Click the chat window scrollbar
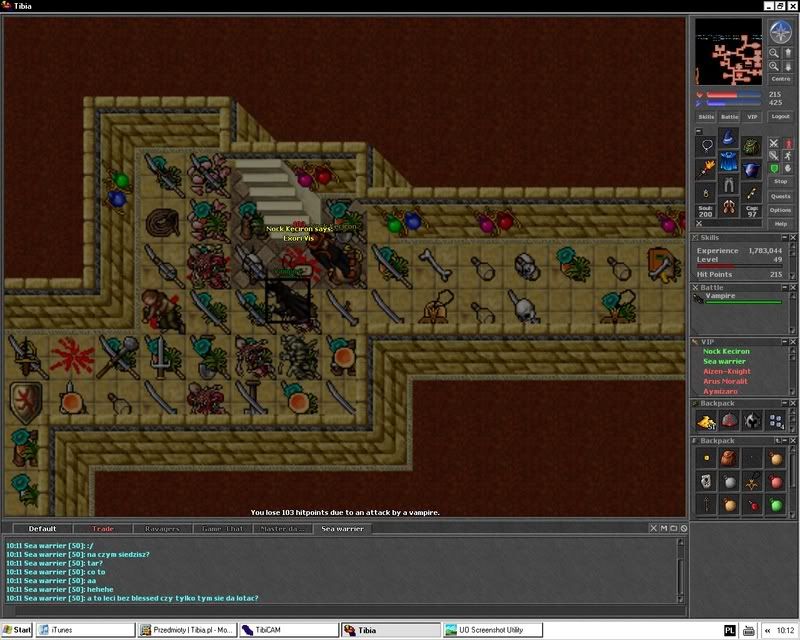 680,570
